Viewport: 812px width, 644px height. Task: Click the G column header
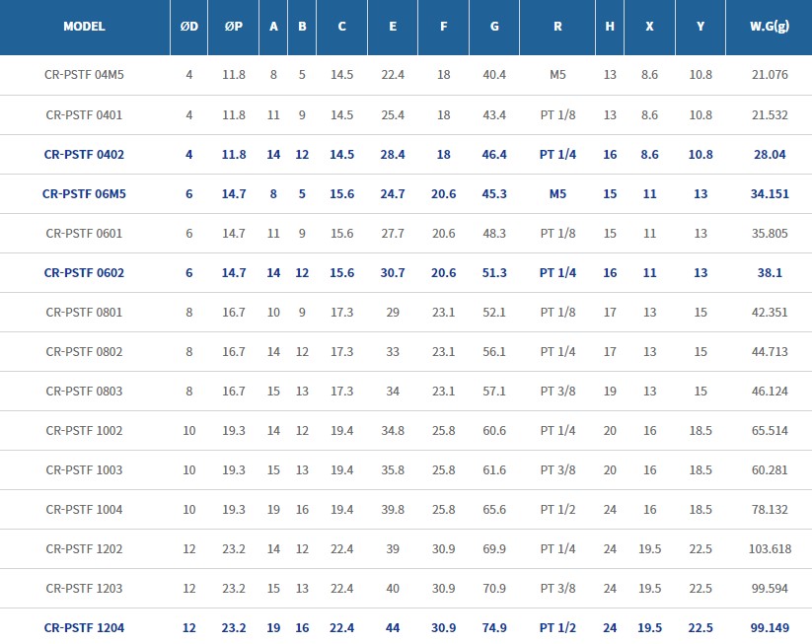coord(494,27)
